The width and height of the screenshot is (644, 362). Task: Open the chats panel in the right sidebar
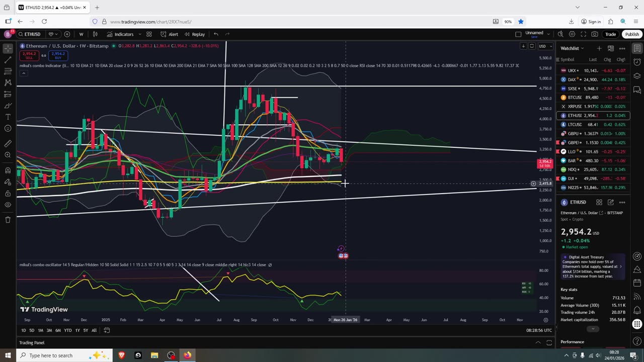point(637,90)
